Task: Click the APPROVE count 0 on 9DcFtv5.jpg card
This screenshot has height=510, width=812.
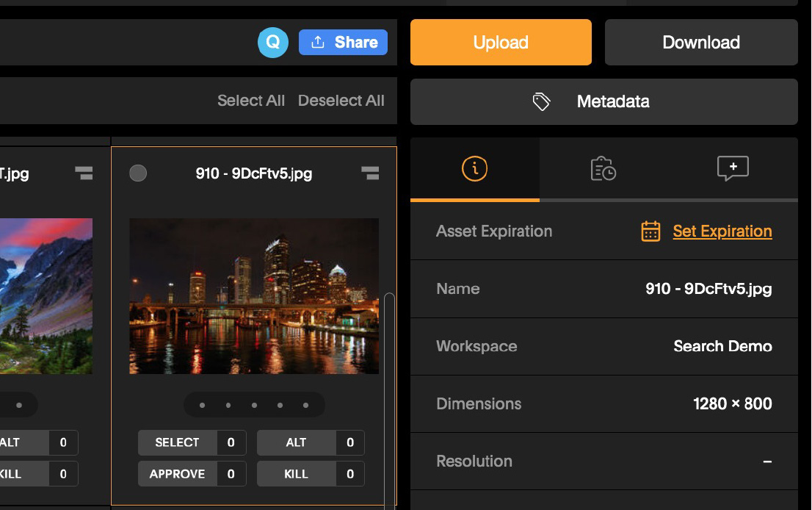Action: pyautogui.click(x=231, y=474)
